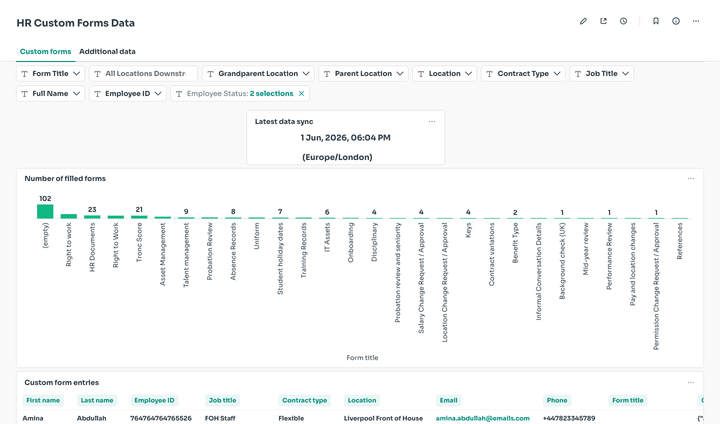Viewport: 720px width, 424px height.
Task: Click the 'Keys' axis label
Action: (468, 230)
